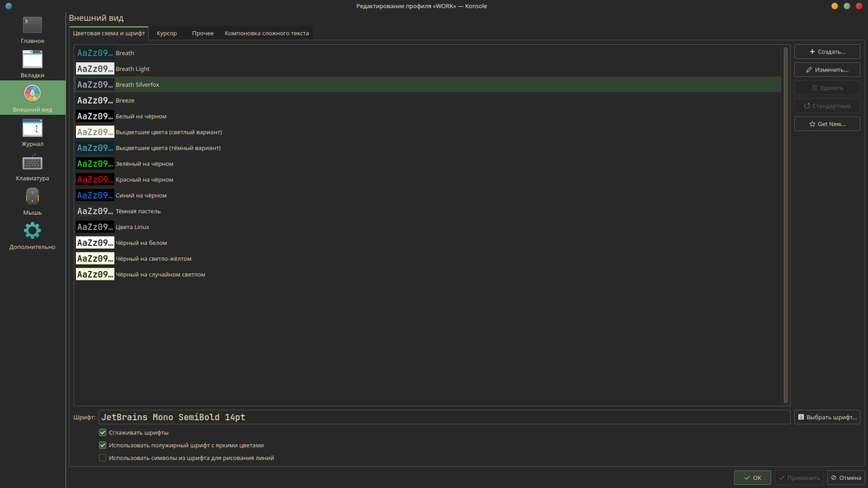This screenshot has height=488, width=868.
Task: Click the Зелёный на чёрном preview swatch
Action: [95, 163]
